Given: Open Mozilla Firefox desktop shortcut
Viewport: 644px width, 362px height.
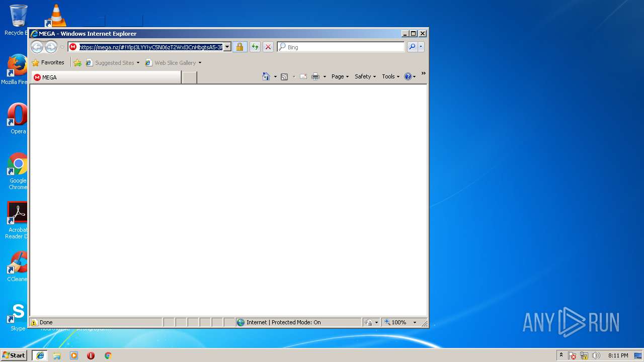Looking at the screenshot, I should click(17, 70).
